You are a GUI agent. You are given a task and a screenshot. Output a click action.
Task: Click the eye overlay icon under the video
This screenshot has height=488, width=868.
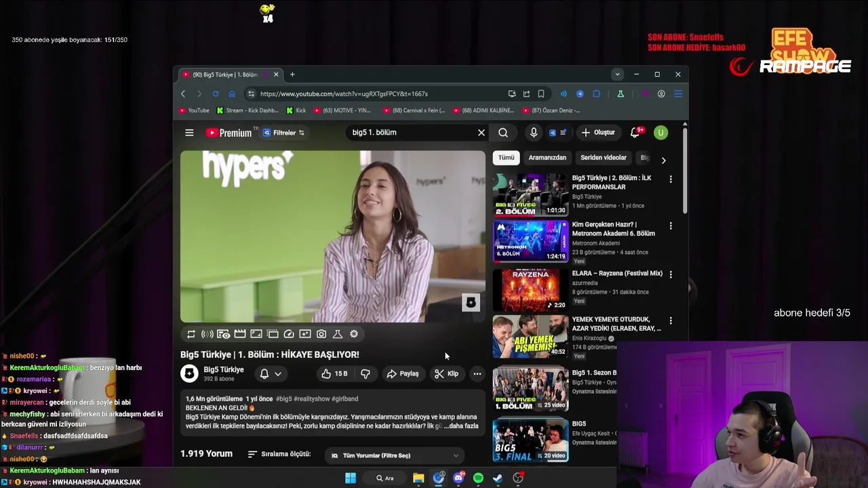tap(223, 334)
